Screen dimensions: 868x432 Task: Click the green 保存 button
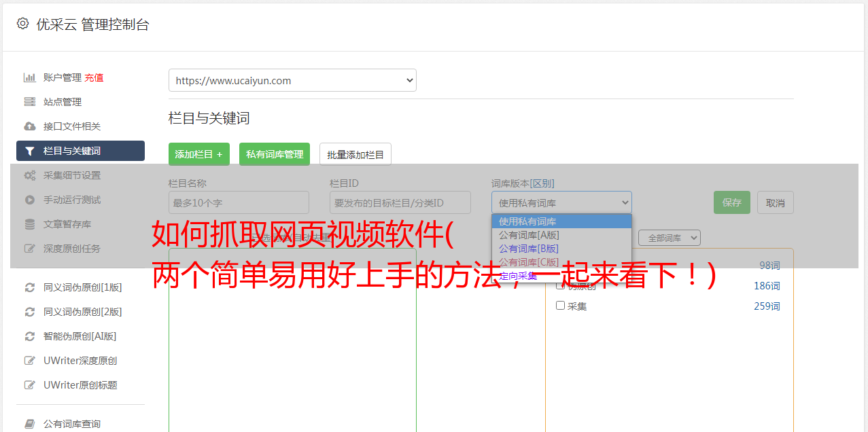[x=732, y=202]
